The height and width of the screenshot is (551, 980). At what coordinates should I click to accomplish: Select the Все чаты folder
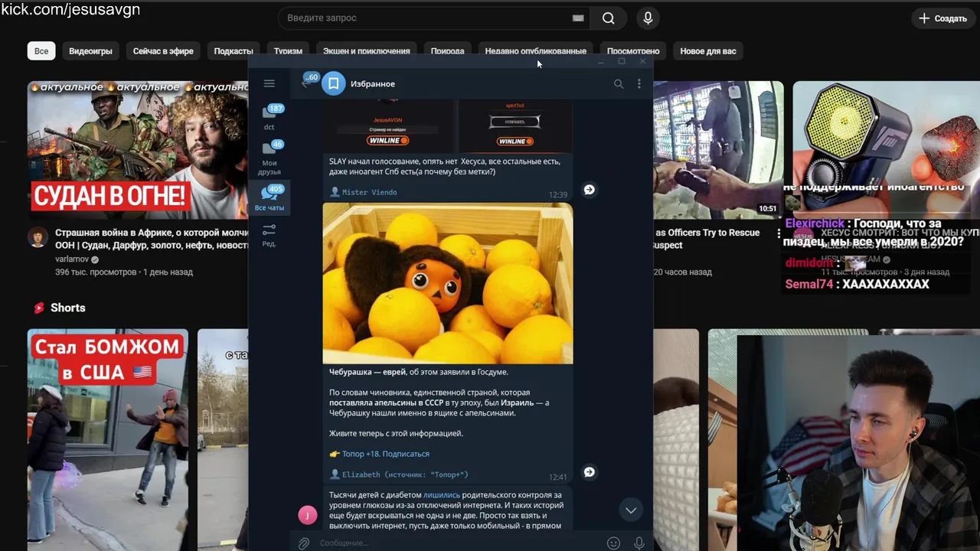269,198
